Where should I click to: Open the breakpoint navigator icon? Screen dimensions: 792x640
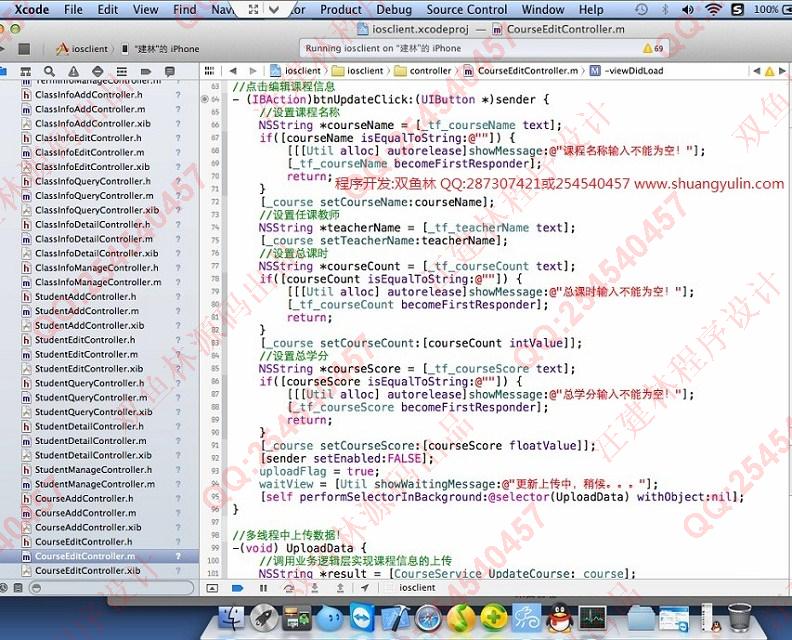pos(146,71)
